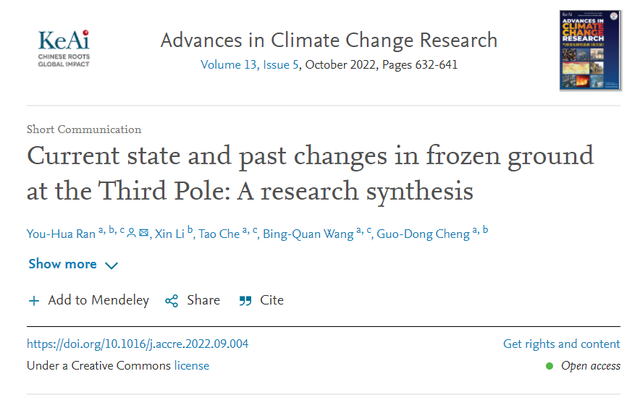The width and height of the screenshot is (640, 400).
Task: Open the Volume 13, Issue 5 link
Action: 249,65
